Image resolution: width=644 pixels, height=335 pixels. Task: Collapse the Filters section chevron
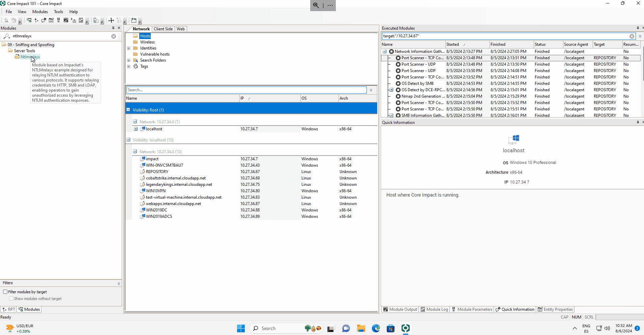click(119, 283)
